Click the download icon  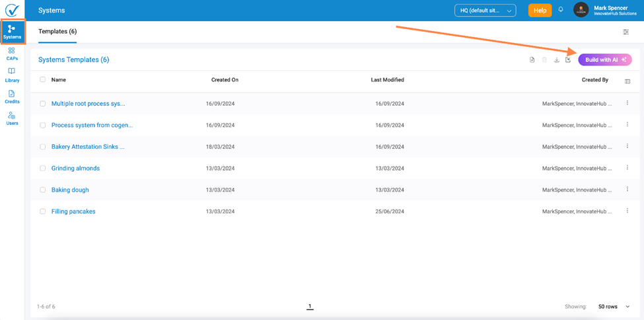[557, 60]
